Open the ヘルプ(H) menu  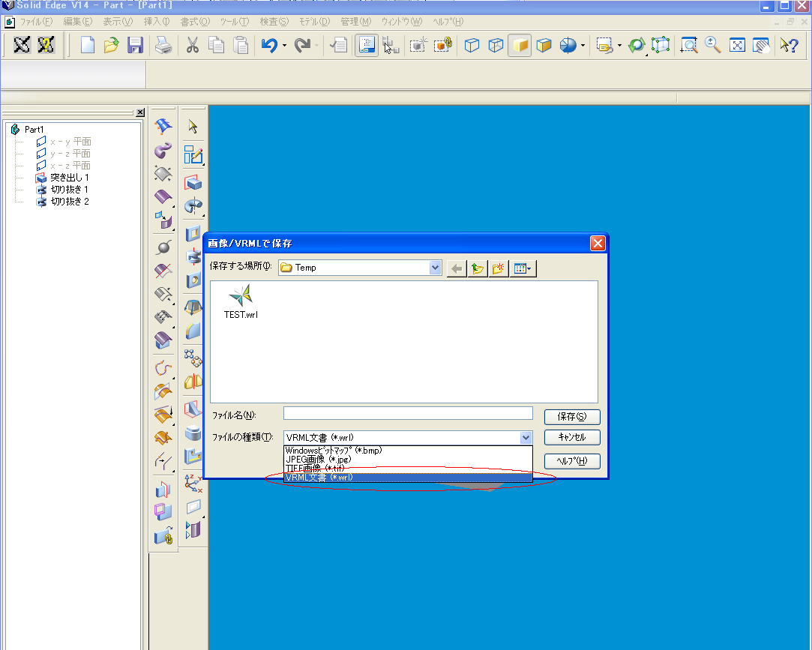coord(448,22)
